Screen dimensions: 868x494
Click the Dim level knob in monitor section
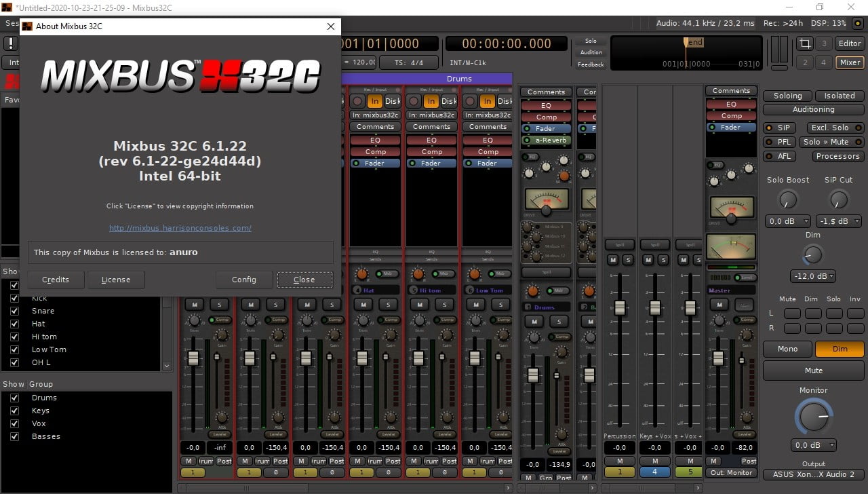812,254
